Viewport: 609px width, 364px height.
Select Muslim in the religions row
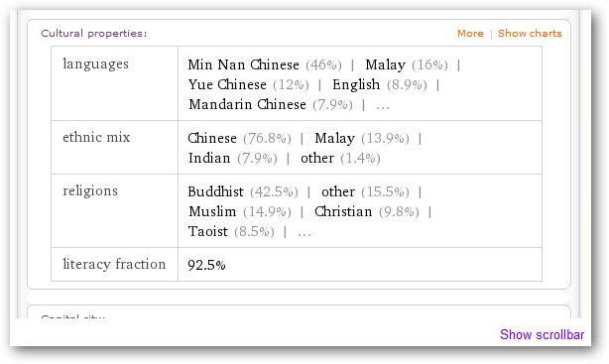click(212, 211)
